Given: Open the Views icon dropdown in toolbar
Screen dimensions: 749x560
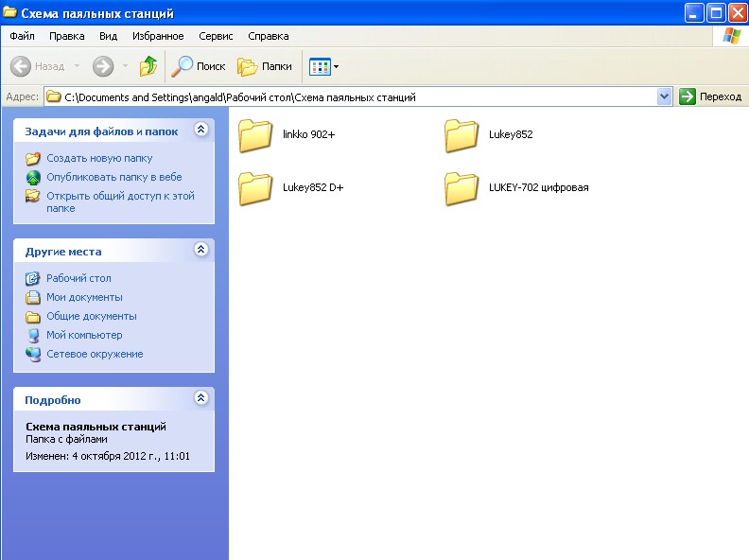Looking at the screenshot, I should tap(323, 66).
